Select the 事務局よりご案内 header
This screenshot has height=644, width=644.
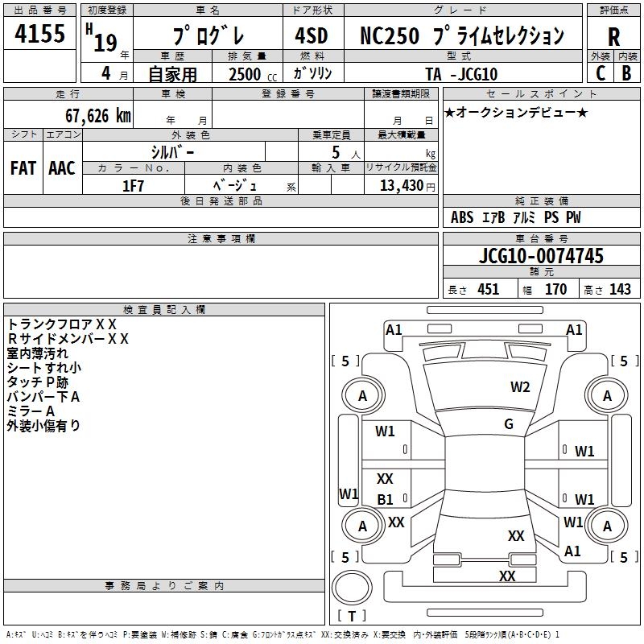[x=164, y=586]
